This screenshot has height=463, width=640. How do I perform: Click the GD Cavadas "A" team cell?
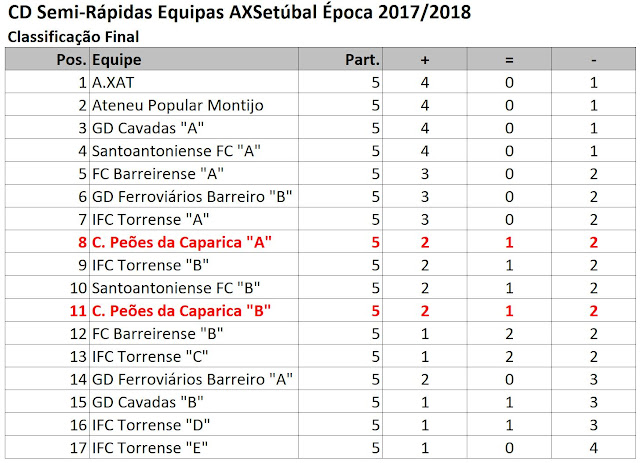(194, 128)
